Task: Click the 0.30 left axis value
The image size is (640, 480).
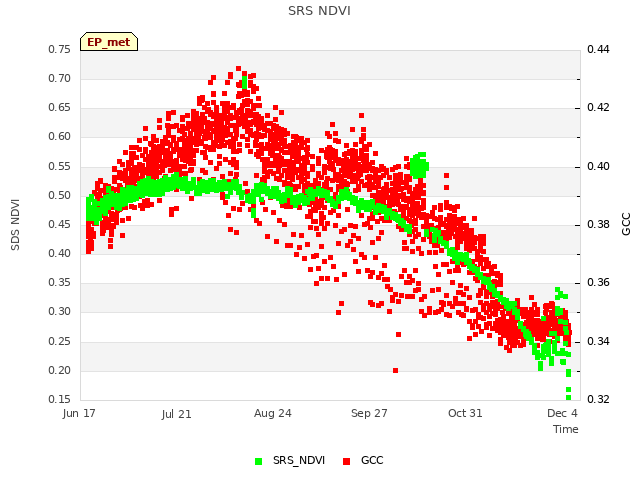Action: (60, 311)
